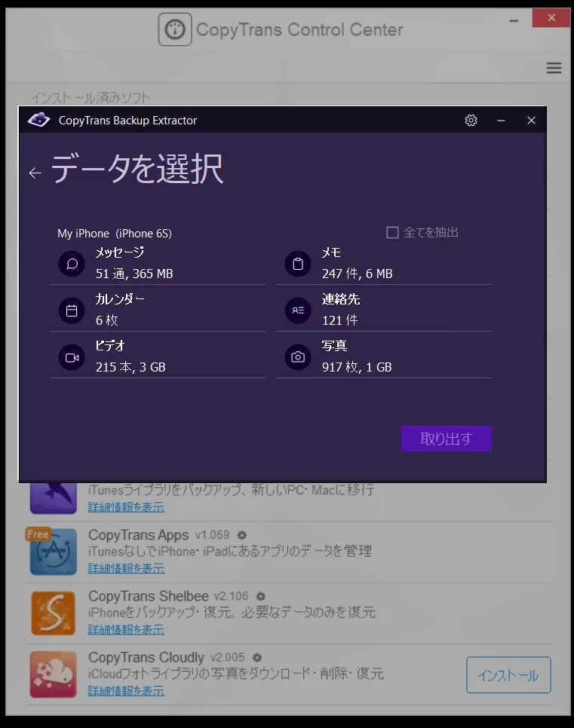
Task: Click the インストール button for Cloudly
Action: click(508, 675)
